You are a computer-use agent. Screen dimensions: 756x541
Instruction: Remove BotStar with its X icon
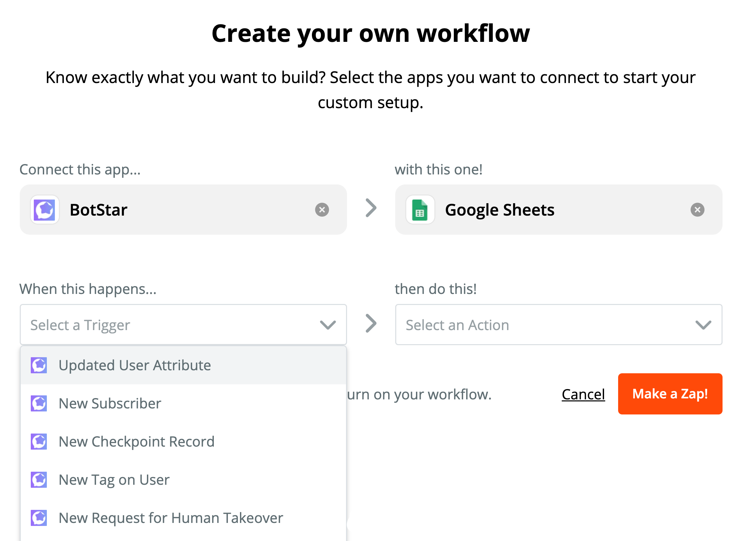point(322,210)
